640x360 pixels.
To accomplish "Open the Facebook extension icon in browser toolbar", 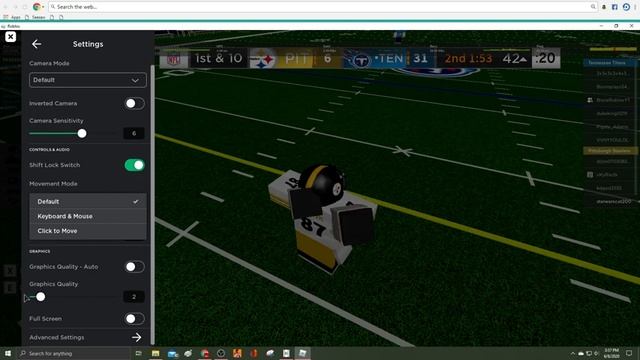I will pos(615,7).
